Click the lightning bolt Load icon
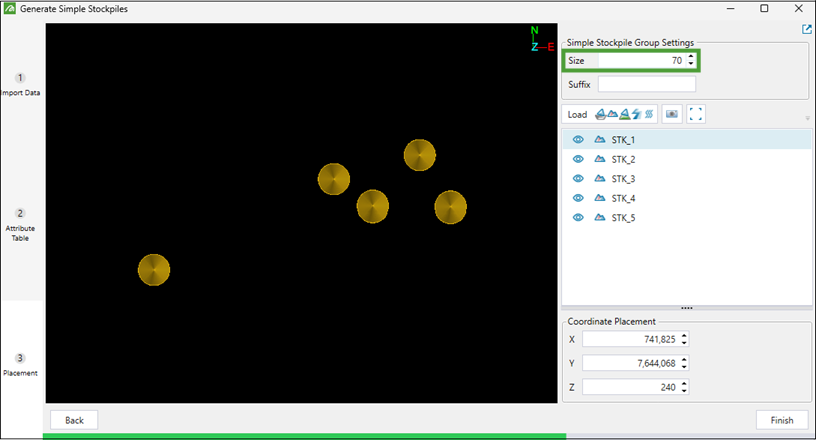 [636, 114]
